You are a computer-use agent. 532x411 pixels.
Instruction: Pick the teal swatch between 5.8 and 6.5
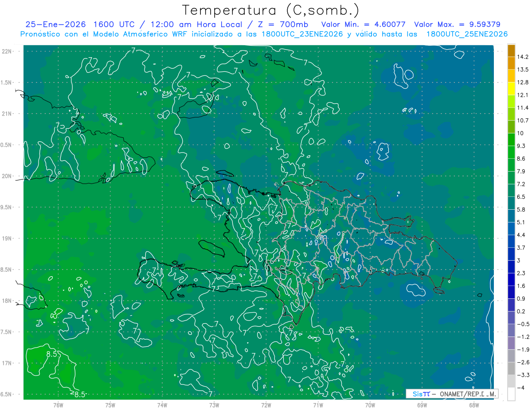point(511,203)
